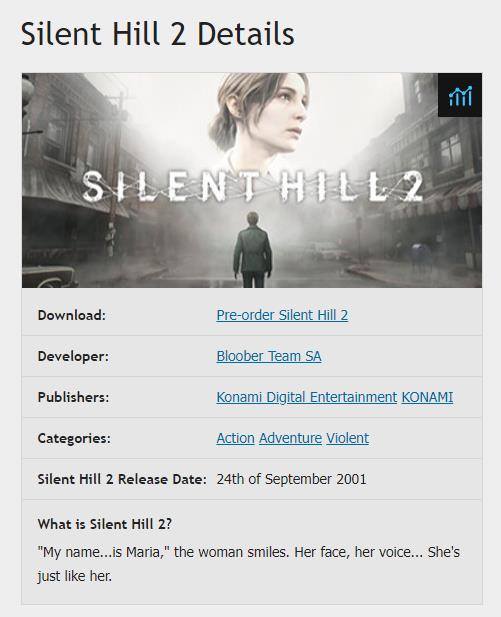501x617 pixels.
Task: Click the Categories: row label
Action: click(x=74, y=438)
